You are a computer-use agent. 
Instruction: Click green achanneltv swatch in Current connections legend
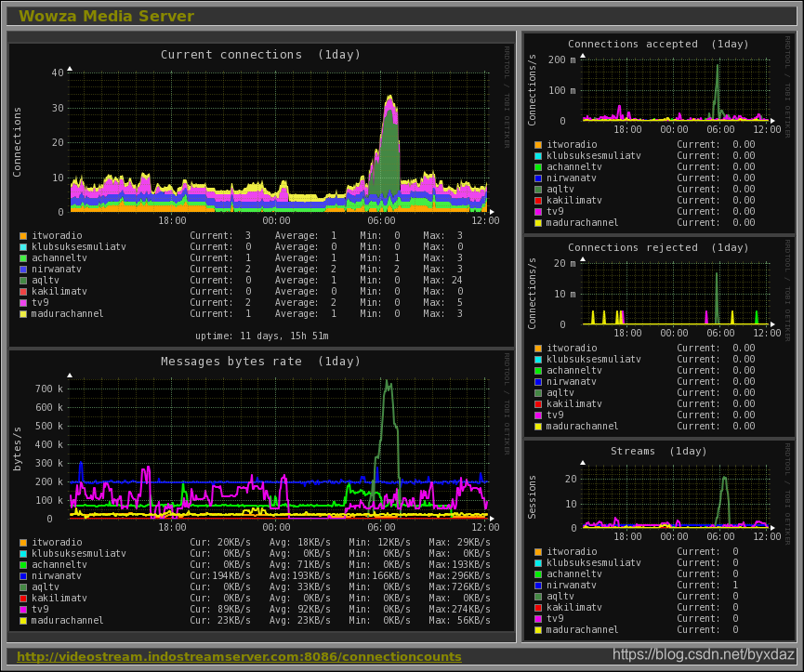(23, 258)
